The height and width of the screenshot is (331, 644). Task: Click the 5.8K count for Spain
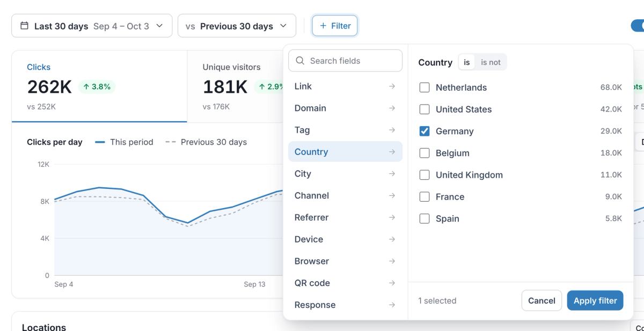[613, 218]
